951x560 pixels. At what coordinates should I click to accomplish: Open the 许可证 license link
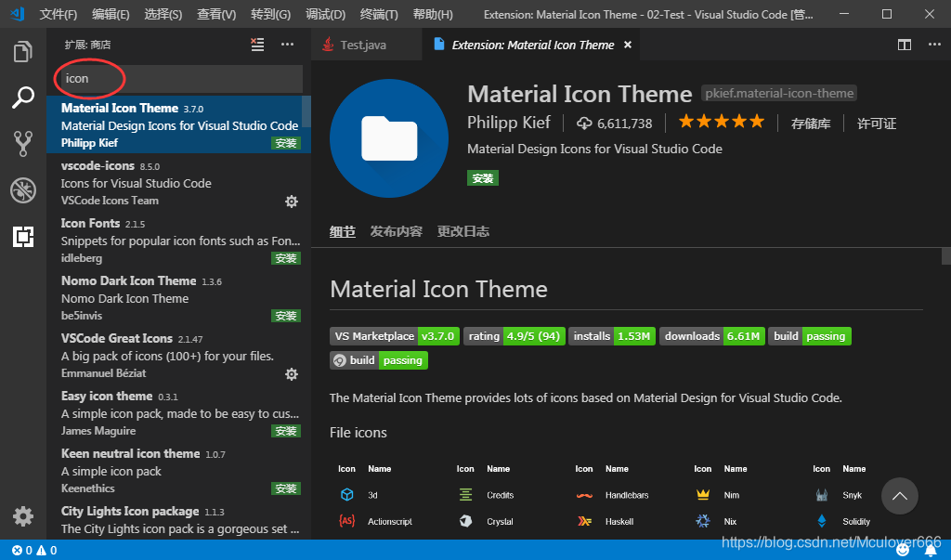[x=877, y=124]
